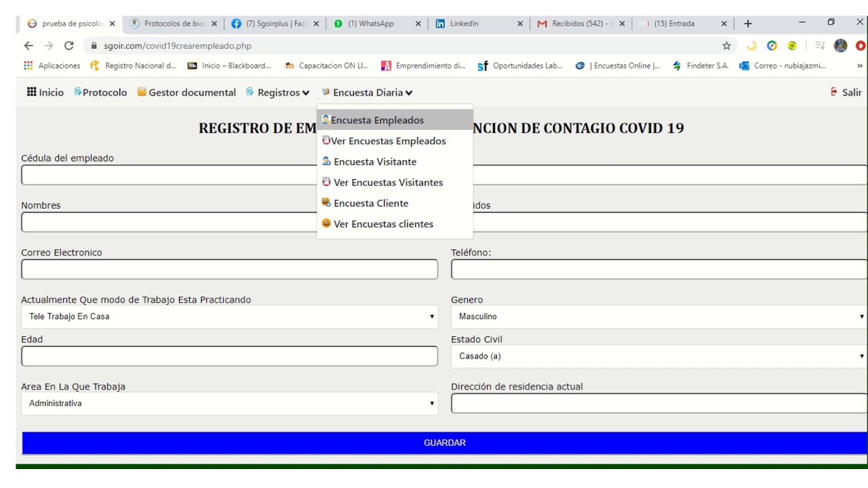This screenshot has height=488, width=868.
Task: Open the Encuestas Online bookmark
Action: 618,66
